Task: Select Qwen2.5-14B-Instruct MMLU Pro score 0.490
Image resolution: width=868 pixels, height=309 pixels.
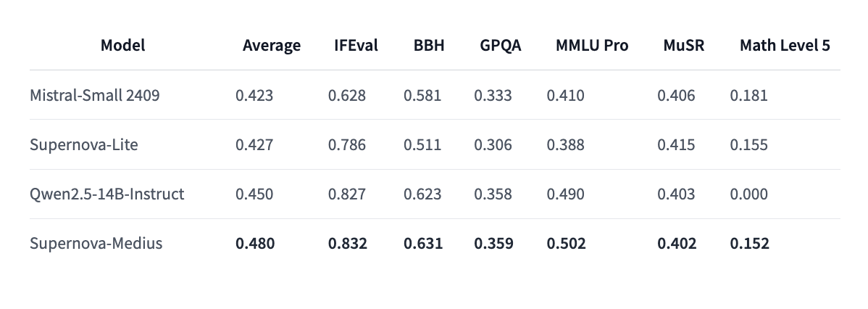Action: 566,194
